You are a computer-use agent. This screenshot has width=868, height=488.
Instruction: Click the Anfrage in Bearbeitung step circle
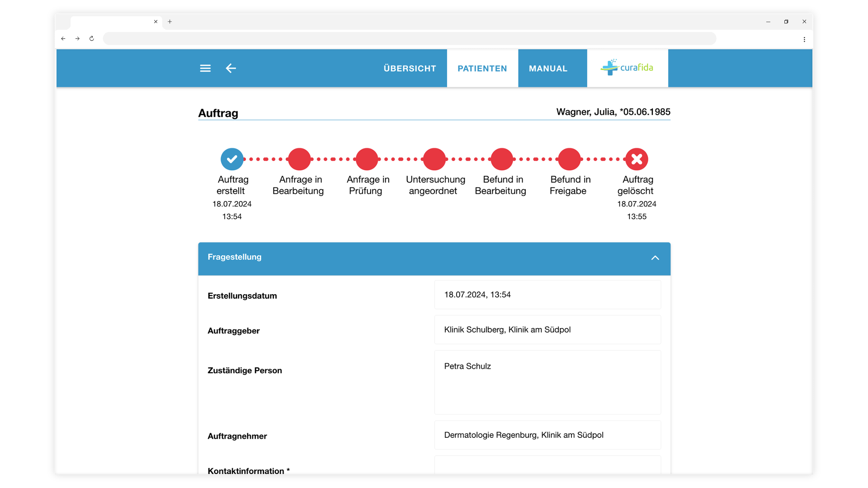pos(299,159)
